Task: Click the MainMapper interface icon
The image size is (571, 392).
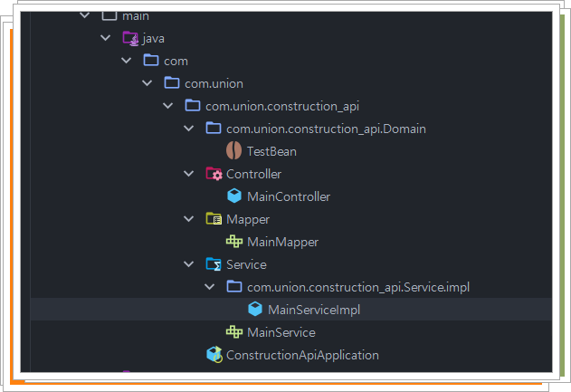Action: point(234,241)
